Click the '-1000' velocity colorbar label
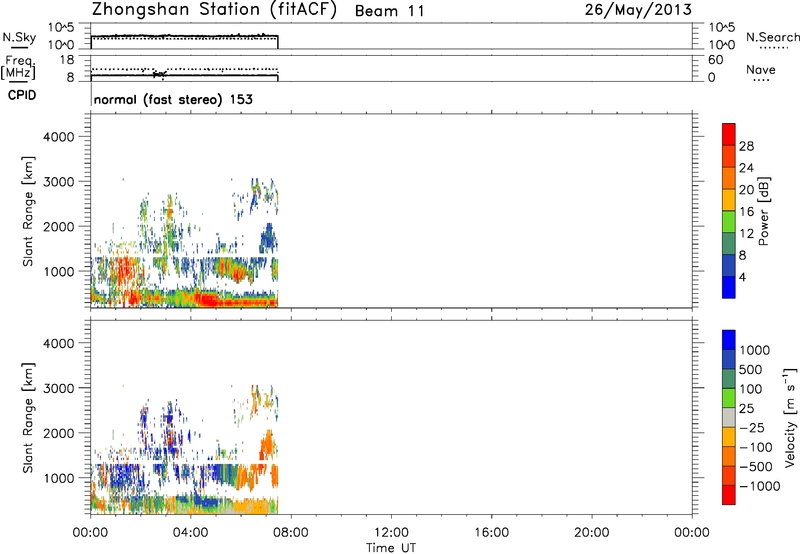 click(760, 486)
